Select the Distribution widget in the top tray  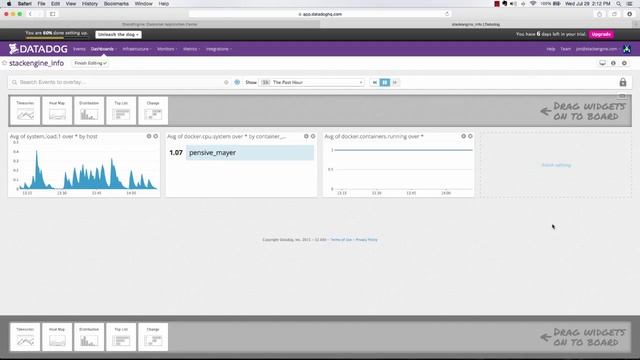(x=89, y=111)
